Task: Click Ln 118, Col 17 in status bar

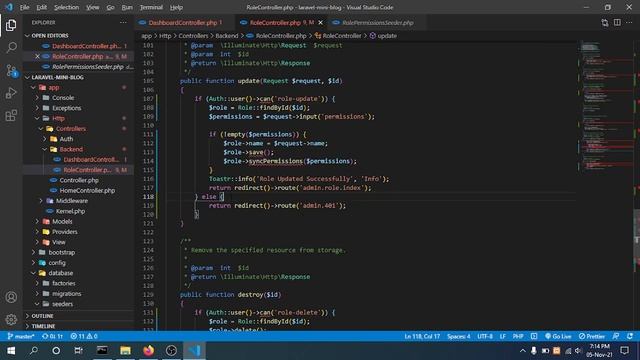Action: coord(422,336)
